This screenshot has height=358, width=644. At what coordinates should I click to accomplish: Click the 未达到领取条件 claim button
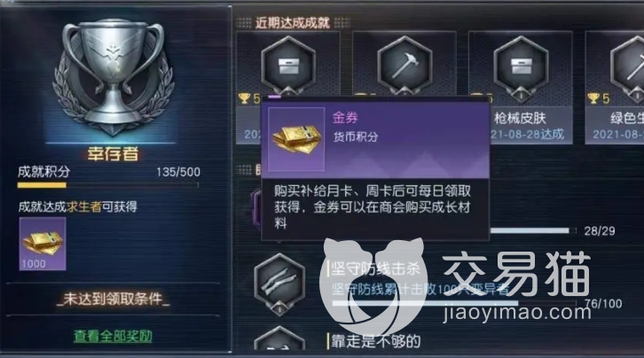113,300
